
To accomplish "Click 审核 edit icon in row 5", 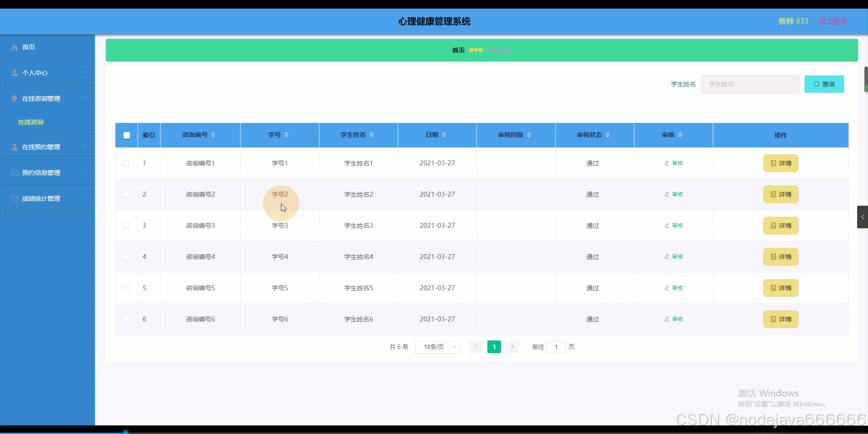I will (x=667, y=288).
